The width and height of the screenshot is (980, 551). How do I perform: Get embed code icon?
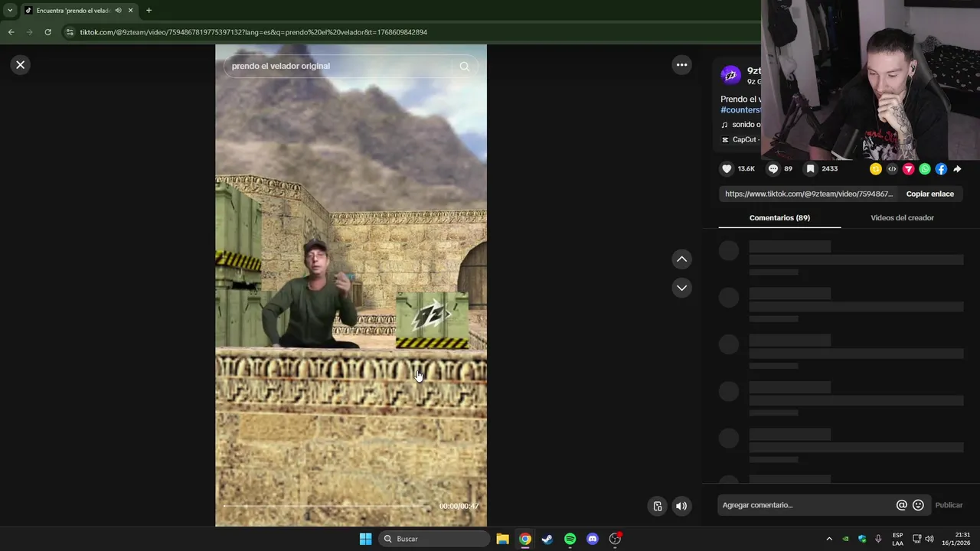[892, 169]
